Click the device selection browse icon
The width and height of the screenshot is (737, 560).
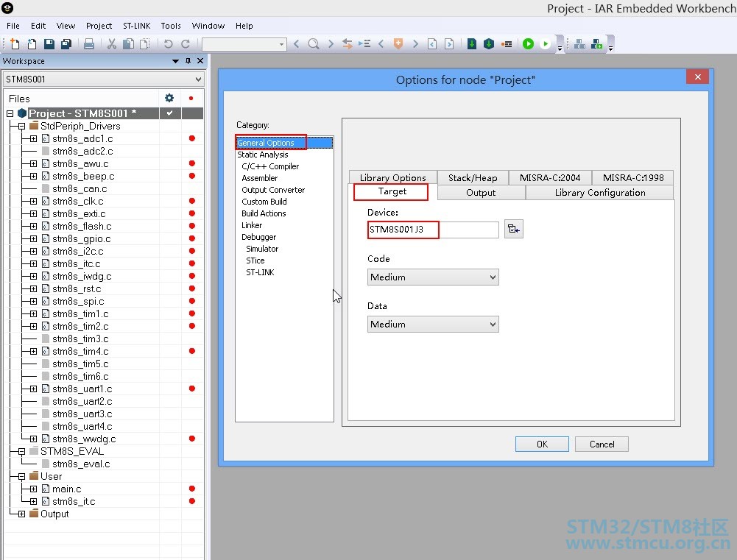click(513, 230)
